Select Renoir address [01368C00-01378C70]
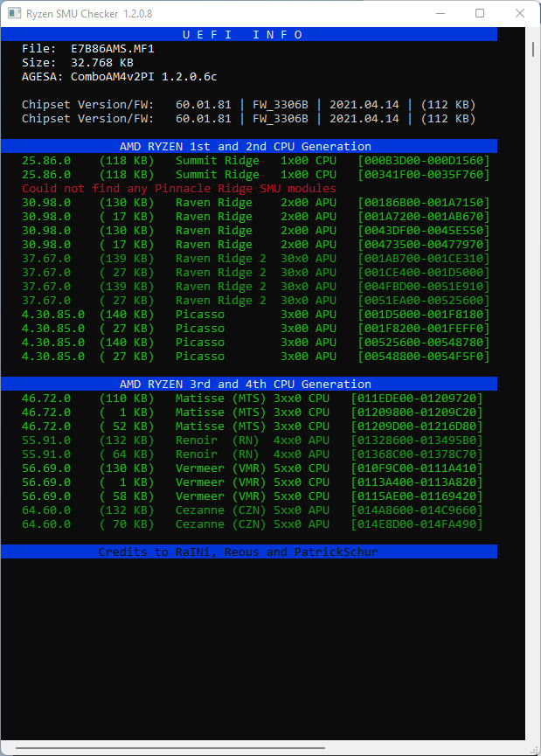541x756 pixels. pos(417,454)
